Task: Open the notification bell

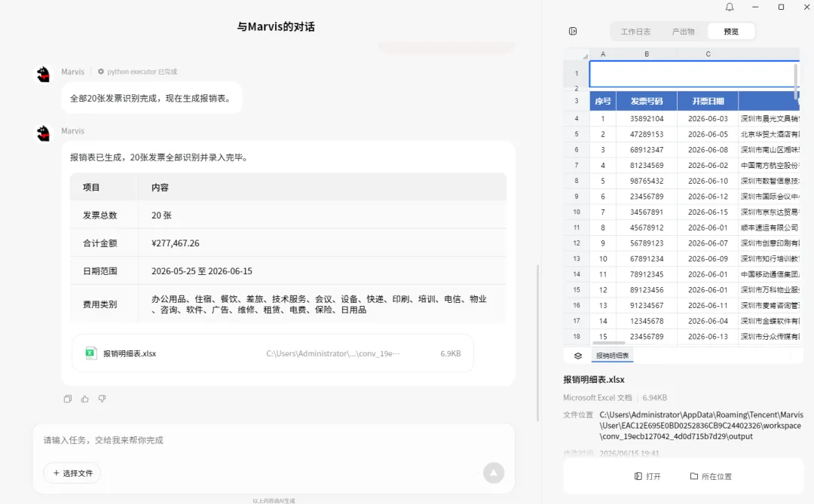Action: [x=730, y=7]
